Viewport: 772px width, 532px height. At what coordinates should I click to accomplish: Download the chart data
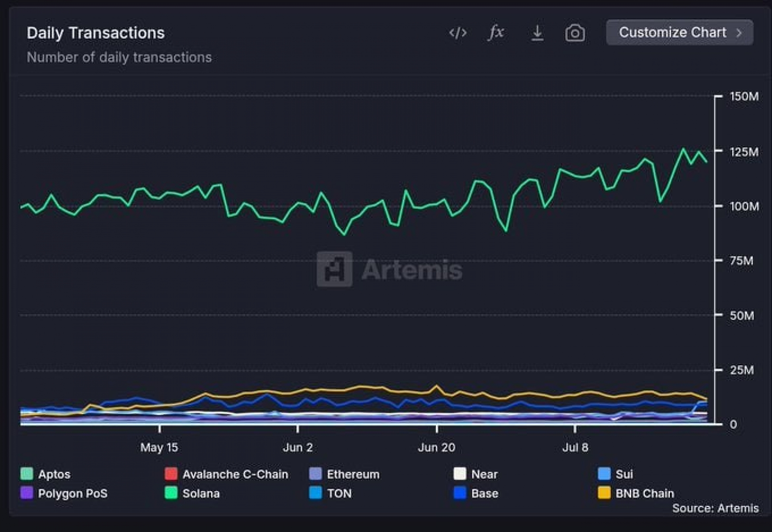[537, 33]
